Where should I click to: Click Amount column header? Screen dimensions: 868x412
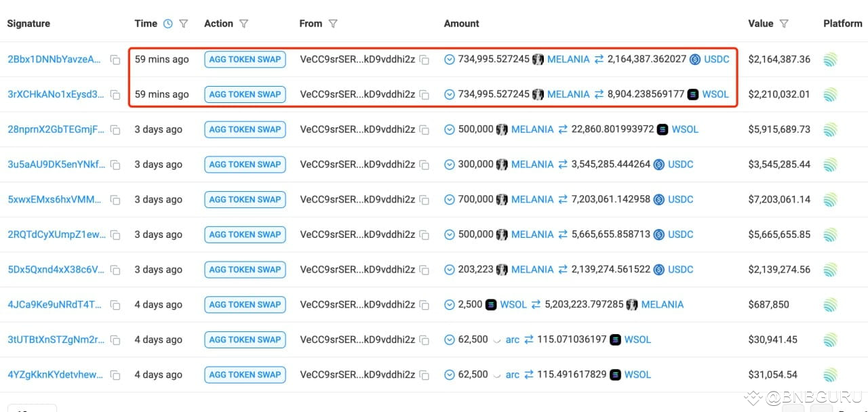point(461,24)
